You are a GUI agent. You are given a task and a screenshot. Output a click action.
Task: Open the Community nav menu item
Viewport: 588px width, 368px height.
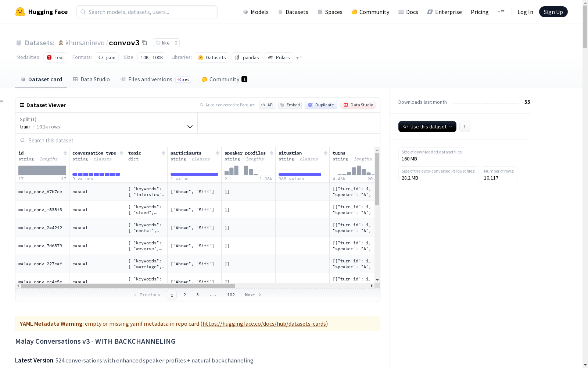tap(370, 12)
